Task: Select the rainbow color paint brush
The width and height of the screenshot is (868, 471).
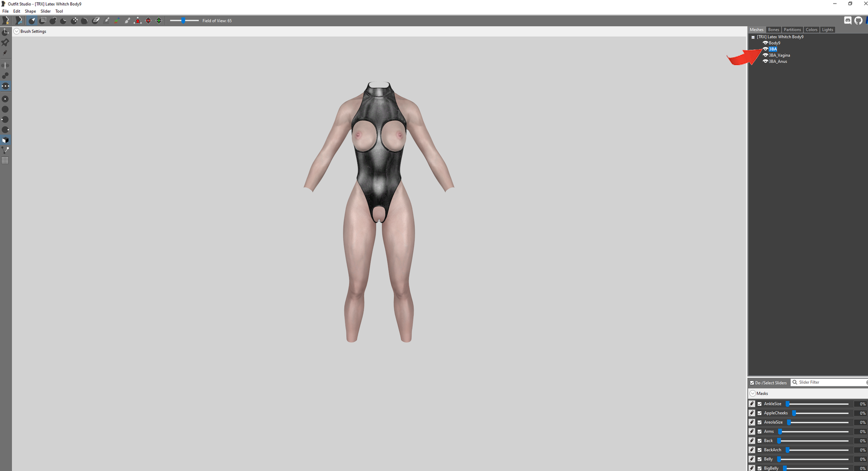Action: coord(117,20)
